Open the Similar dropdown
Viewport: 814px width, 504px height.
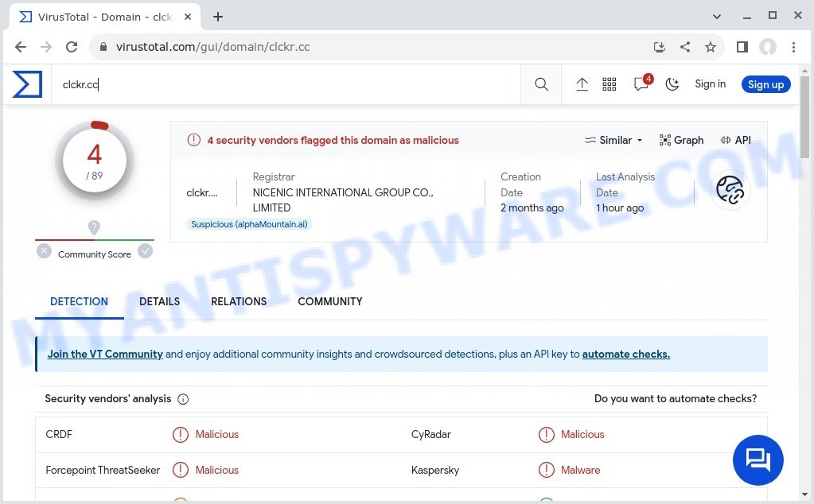click(613, 140)
